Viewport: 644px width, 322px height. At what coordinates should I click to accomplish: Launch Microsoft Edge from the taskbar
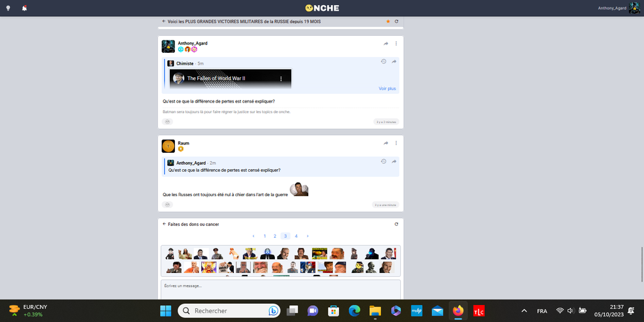tap(355, 311)
